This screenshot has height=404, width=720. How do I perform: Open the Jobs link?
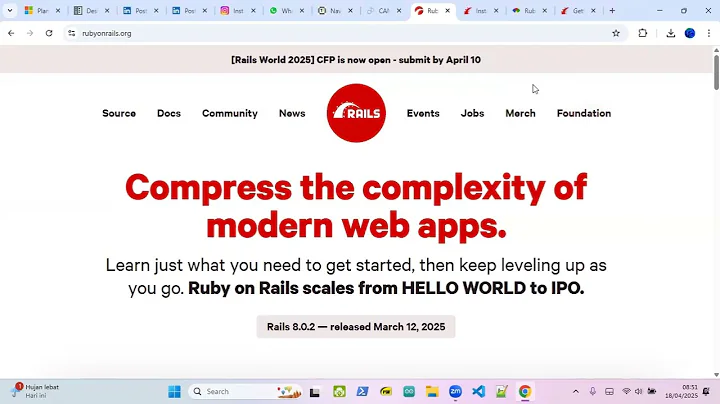(x=472, y=113)
